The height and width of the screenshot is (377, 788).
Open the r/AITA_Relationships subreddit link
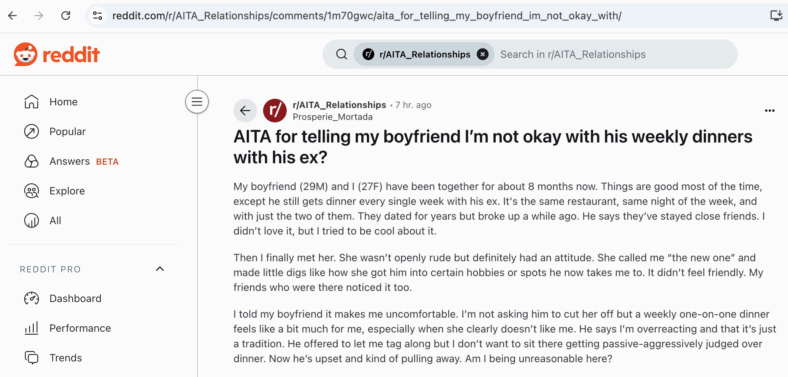click(339, 105)
